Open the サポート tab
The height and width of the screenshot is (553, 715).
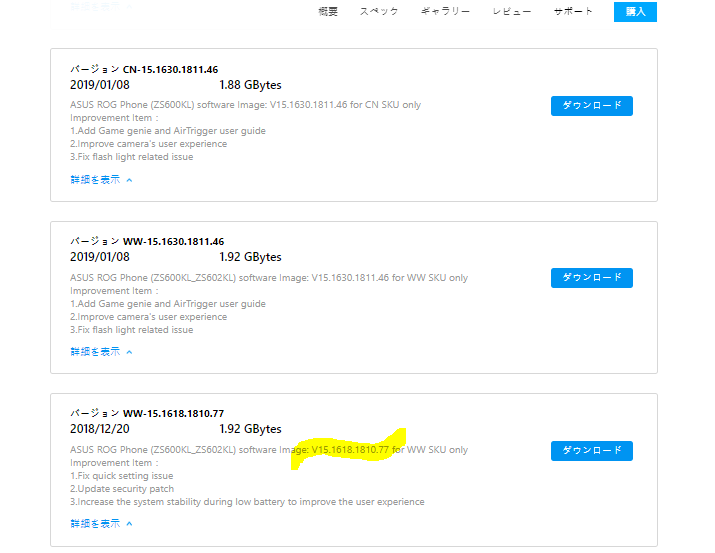(x=573, y=11)
